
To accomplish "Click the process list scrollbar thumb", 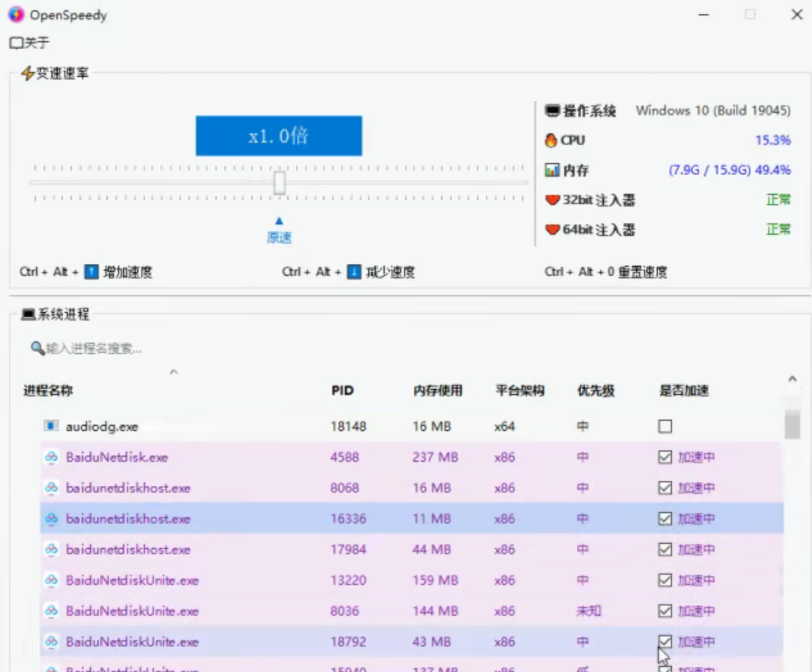I will point(792,424).
